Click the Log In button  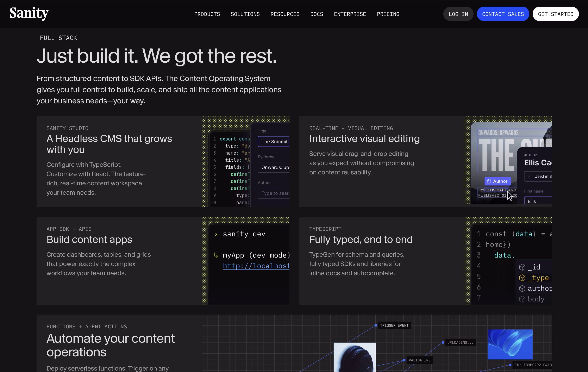pyautogui.click(x=458, y=14)
